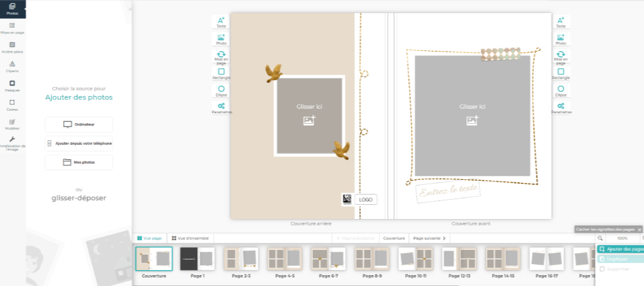The width and height of the screenshot is (644, 286).
Task: Collapse Cacher les vignettes des pages
Action: [609, 229]
